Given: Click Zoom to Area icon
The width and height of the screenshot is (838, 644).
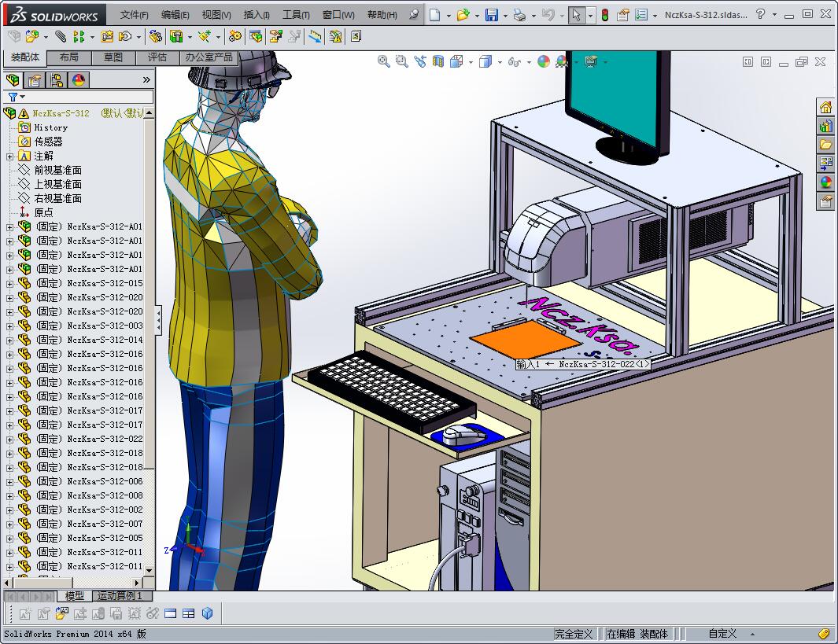Looking at the screenshot, I should [402, 61].
